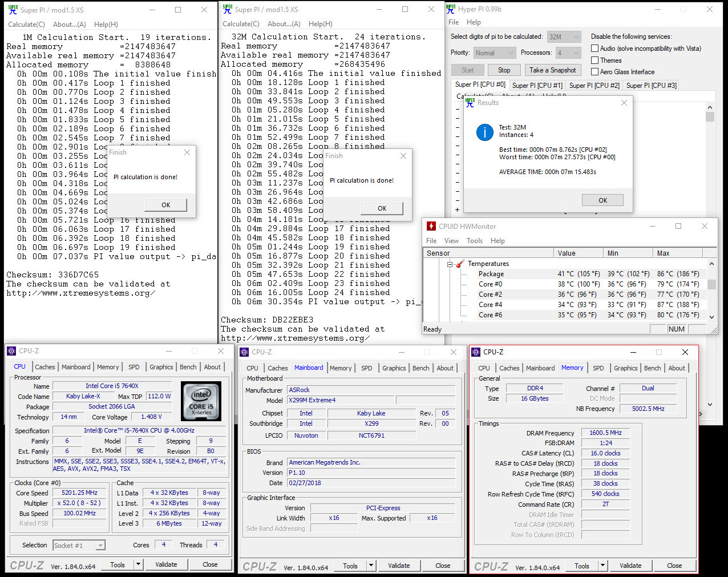728x577 pixels.
Task: Open Tools dropdown arrow in CPU-Z Memory window
Action: [x=602, y=566]
